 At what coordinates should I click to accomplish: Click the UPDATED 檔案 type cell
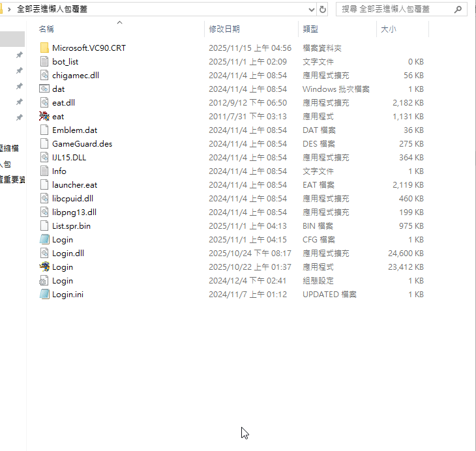click(x=329, y=294)
